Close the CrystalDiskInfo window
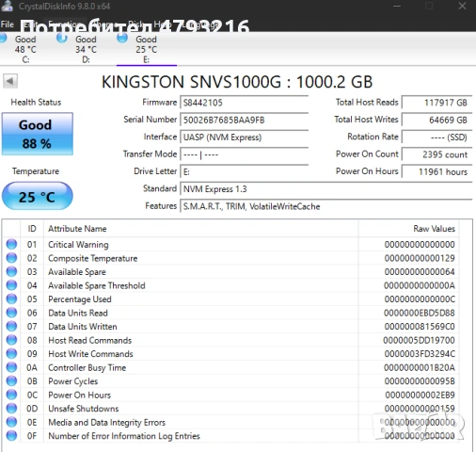Viewport: 476px width, 452px height. point(462,6)
